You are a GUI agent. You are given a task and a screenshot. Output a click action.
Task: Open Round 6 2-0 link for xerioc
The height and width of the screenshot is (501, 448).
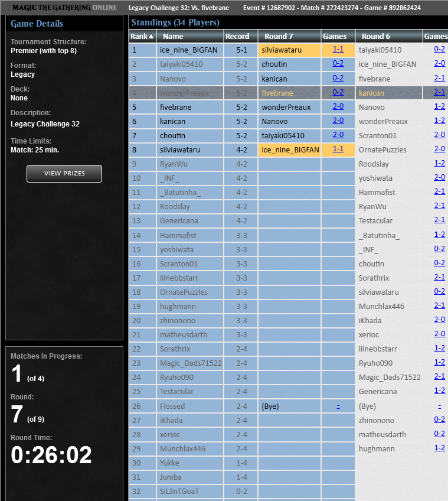tap(439, 334)
